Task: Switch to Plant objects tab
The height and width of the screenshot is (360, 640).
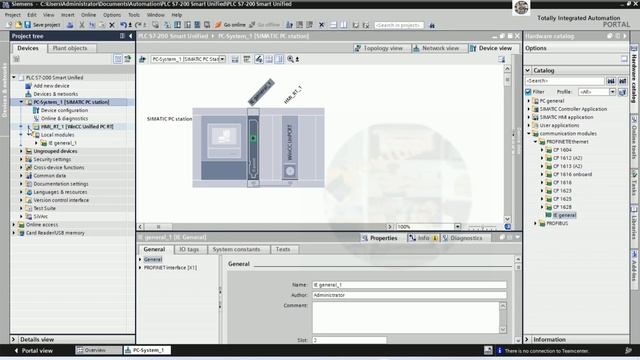Action: (x=70, y=48)
